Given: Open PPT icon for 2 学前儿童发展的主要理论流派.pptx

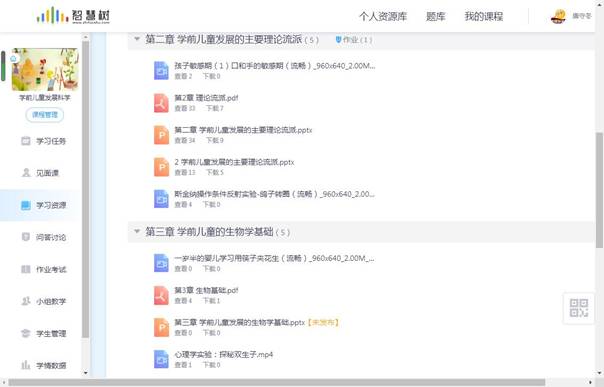Looking at the screenshot, I should 161,167.
